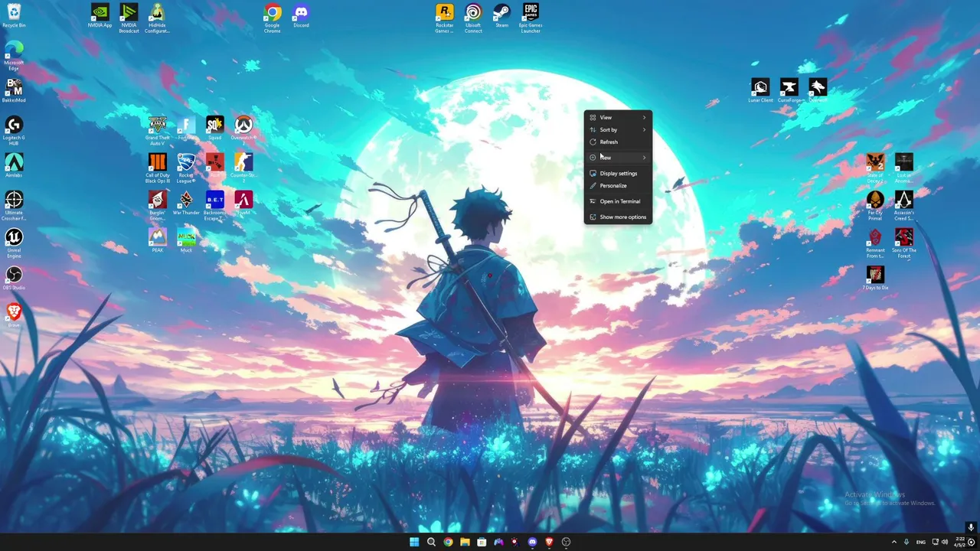Select the NVIDIA Broadcast desktop icon
Viewport: 980px width, 551px height.
tap(129, 18)
